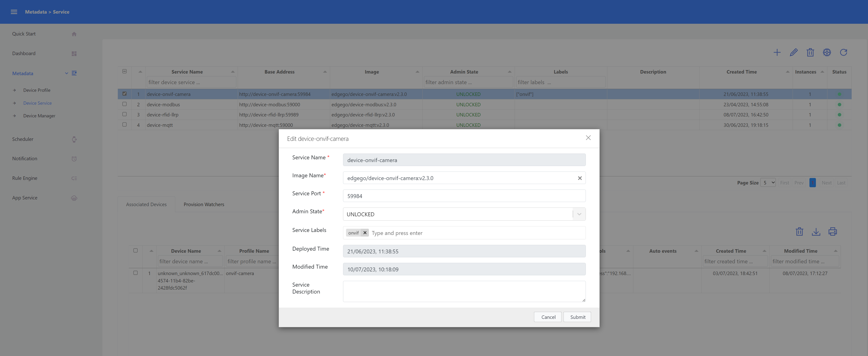Collapse the Metadata section in sidebar
The image size is (868, 356).
coord(66,73)
